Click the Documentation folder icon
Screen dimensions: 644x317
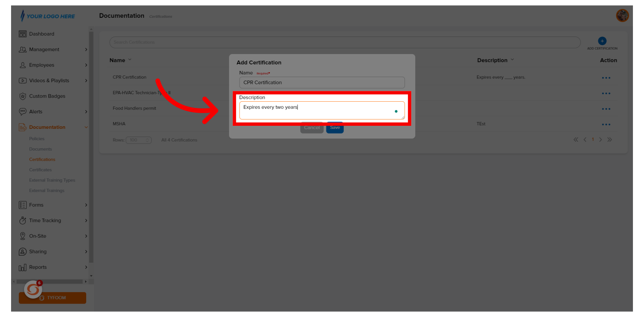click(22, 127)
